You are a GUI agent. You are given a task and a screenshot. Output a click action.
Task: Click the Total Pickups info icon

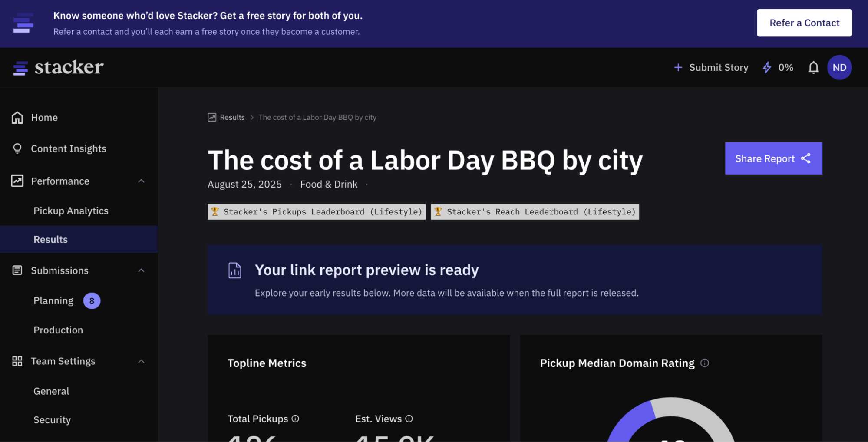[x=295, y=419]
